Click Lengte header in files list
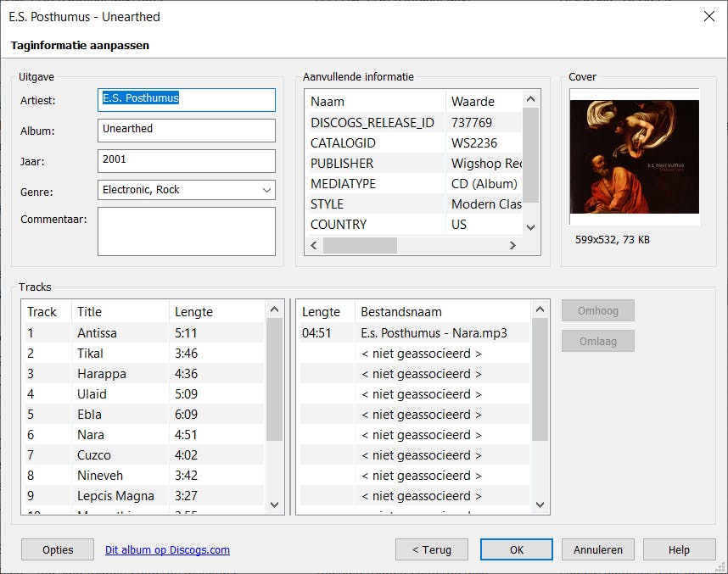 coord(326,312)
